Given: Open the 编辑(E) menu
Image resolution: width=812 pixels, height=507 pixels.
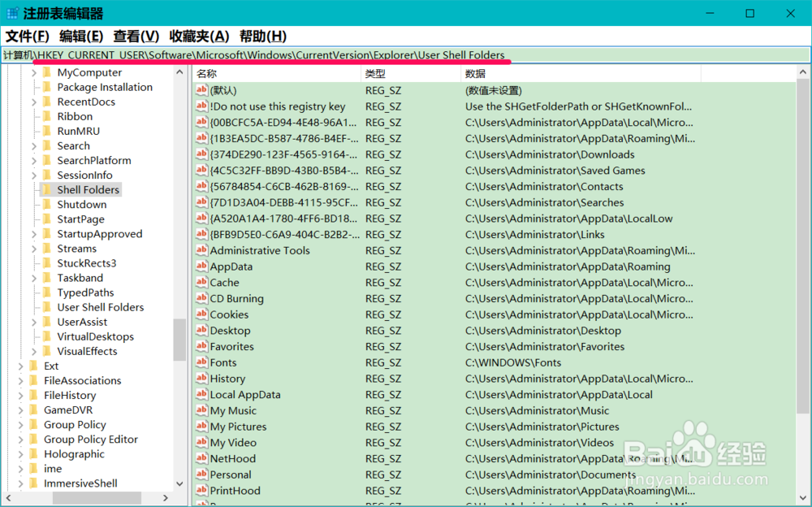Looking at the screenshot, I should tap(81, 37).
